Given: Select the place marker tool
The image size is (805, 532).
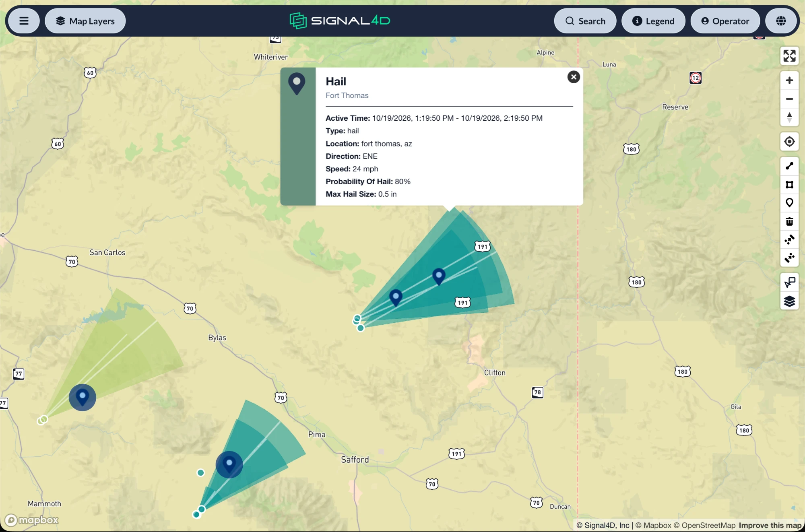Looking at the screenshot, I should point(789,203).
